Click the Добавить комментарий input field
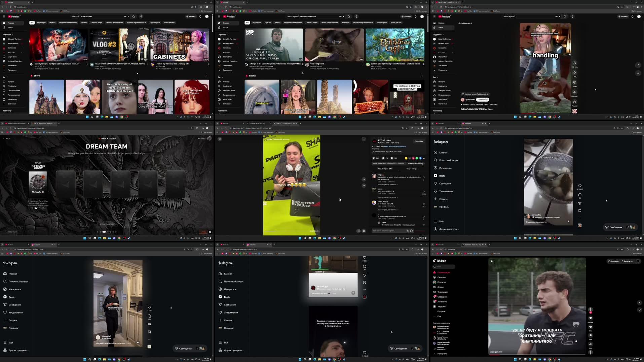Screen dimensions: 644x362 point(387,231)
